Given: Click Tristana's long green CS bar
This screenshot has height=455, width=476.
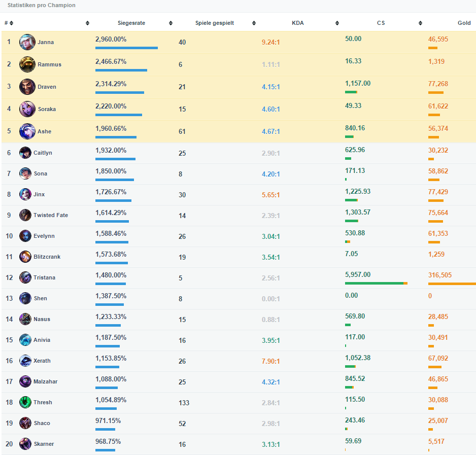Looking at the screenshot, I should tap(374, 284).
